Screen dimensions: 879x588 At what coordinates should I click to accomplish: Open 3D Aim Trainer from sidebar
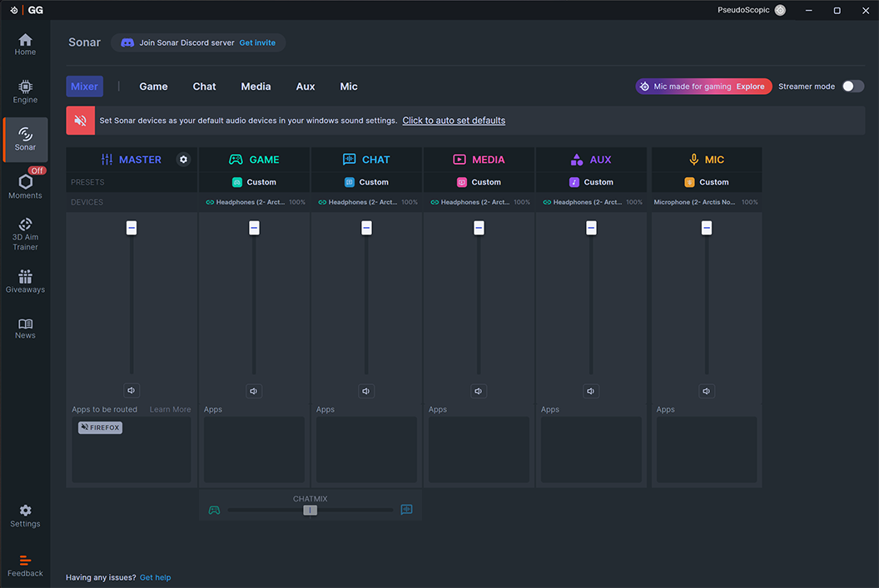click(25, 234)
